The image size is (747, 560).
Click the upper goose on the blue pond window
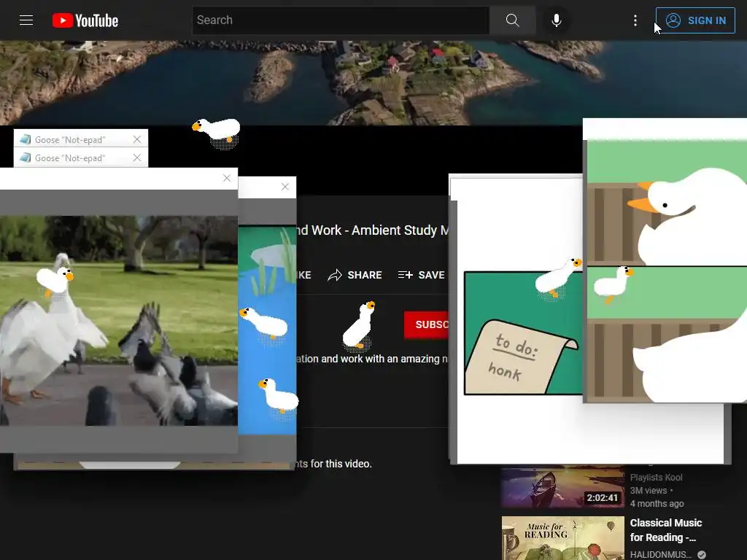[x=264, y=322]
